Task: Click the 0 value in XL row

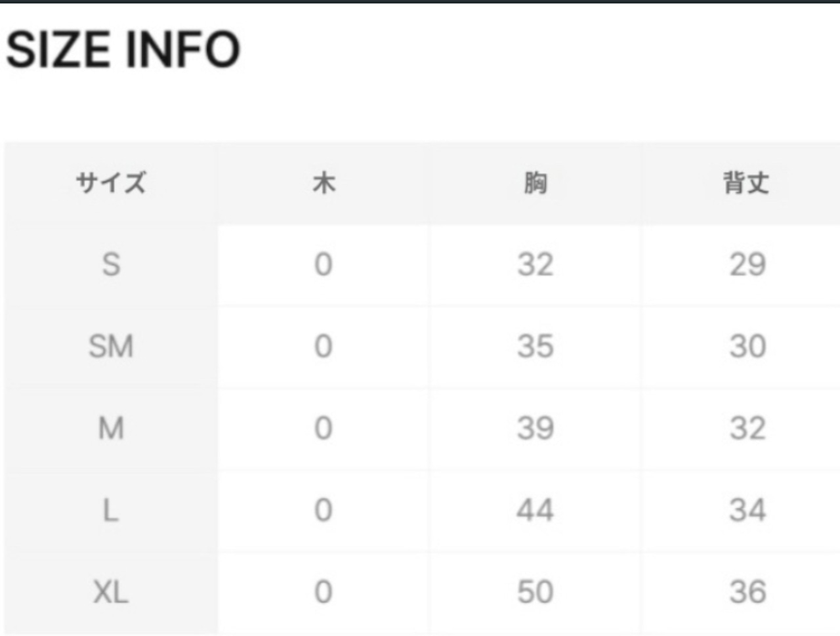Action: pyautogui.click(x=323, y=592)
